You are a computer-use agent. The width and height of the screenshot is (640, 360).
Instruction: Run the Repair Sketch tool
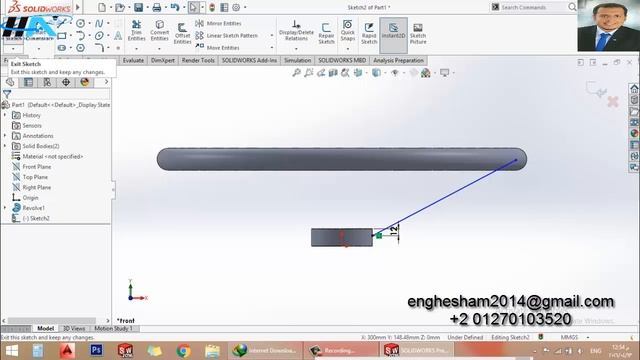[326, 33]
